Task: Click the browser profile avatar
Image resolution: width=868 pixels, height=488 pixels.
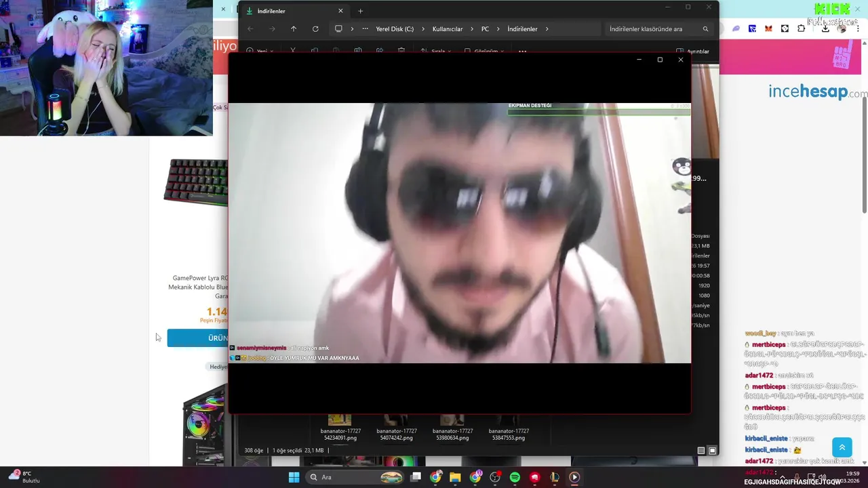Action: coord(842,28)
